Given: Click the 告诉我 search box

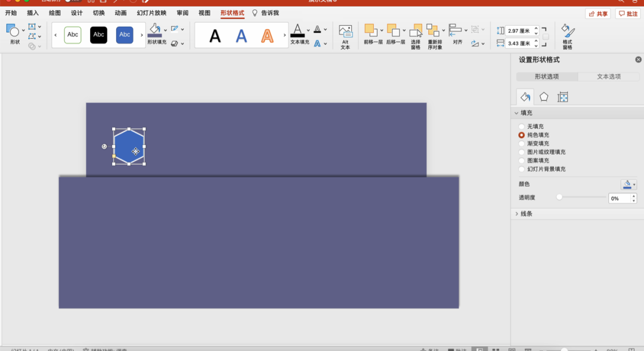Looking at the screenshot, I should click(266, 13).
